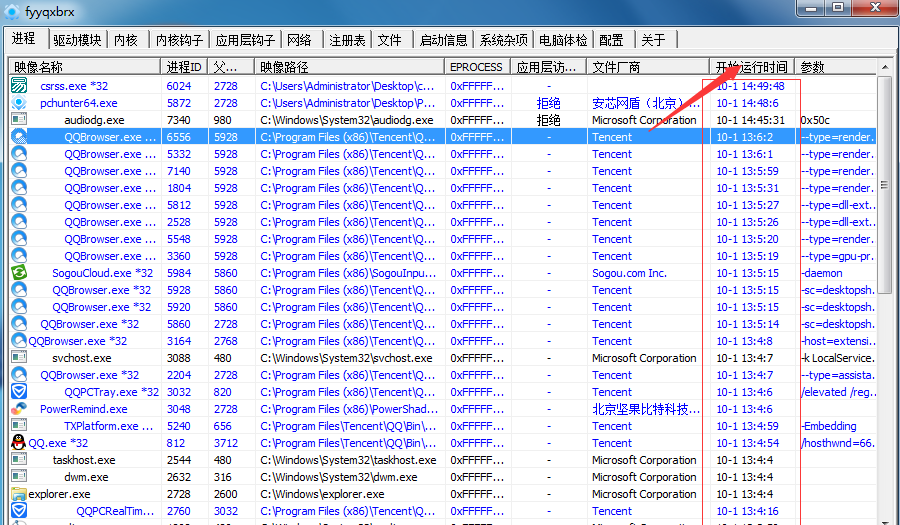Switch to the 驱动模块 tab
The width and height of the screenshot is (900, 525).
(77, 40)
